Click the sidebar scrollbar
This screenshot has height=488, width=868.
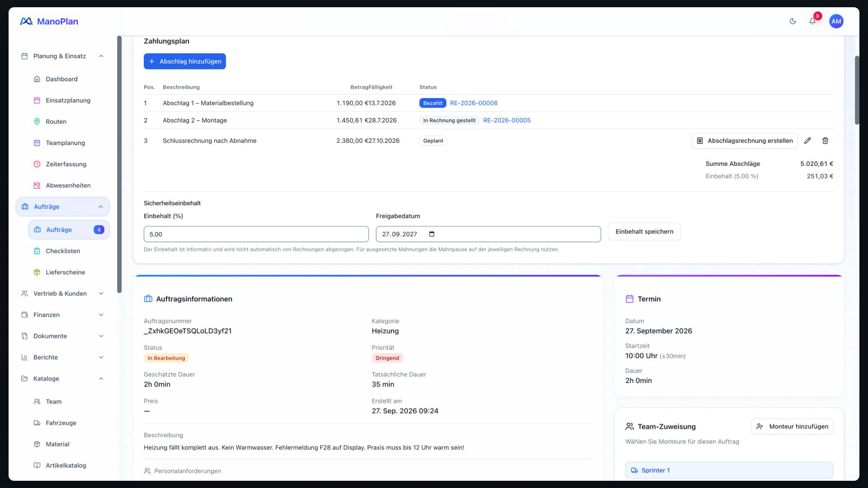(x=119, y=164)
